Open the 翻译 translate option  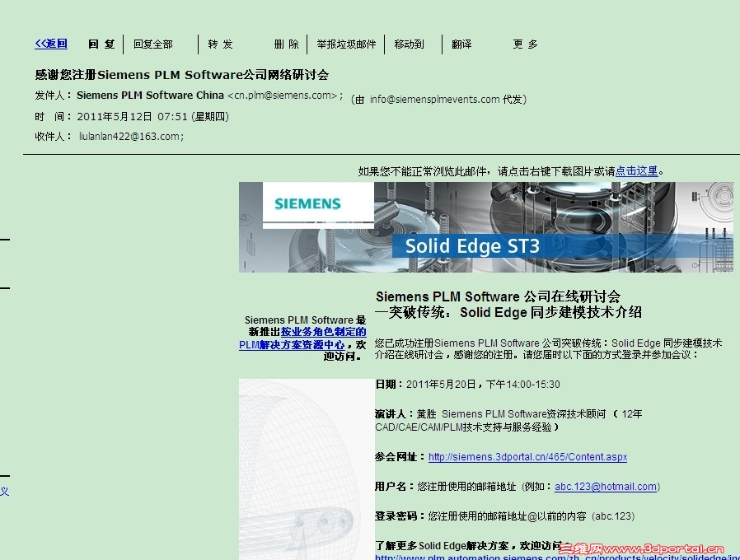[461, 44]
